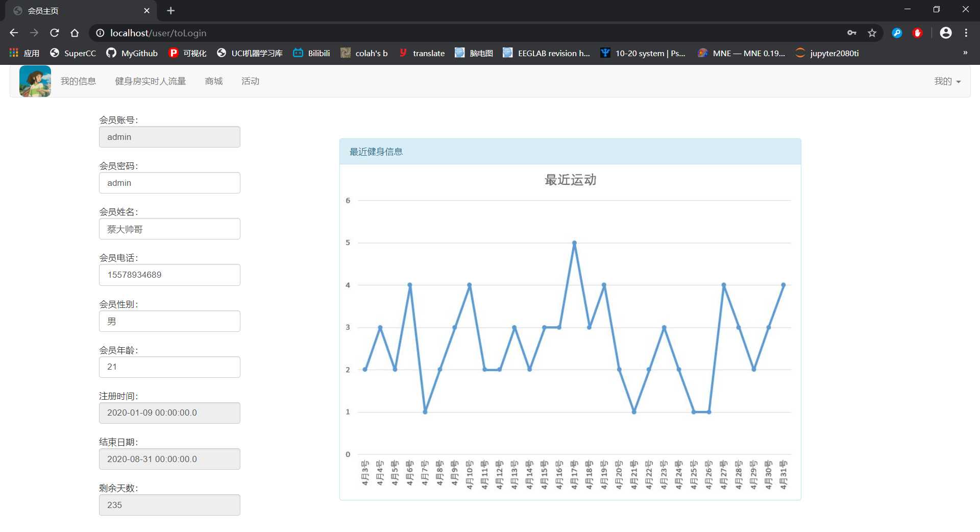Viewport: 980px width, 532px height.
Task: Show more bookmarks chevron
Action: coord(965,53)
